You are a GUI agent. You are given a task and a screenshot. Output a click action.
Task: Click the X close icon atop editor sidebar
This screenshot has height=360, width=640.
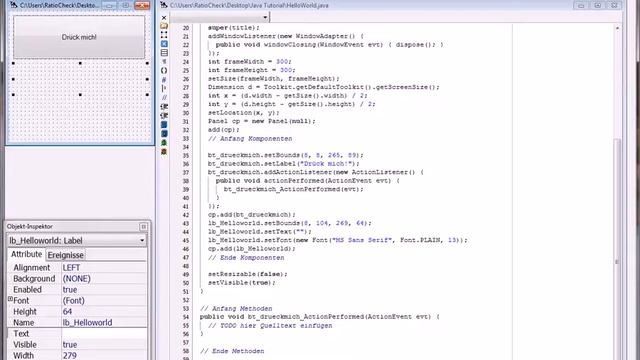point(164,18)
